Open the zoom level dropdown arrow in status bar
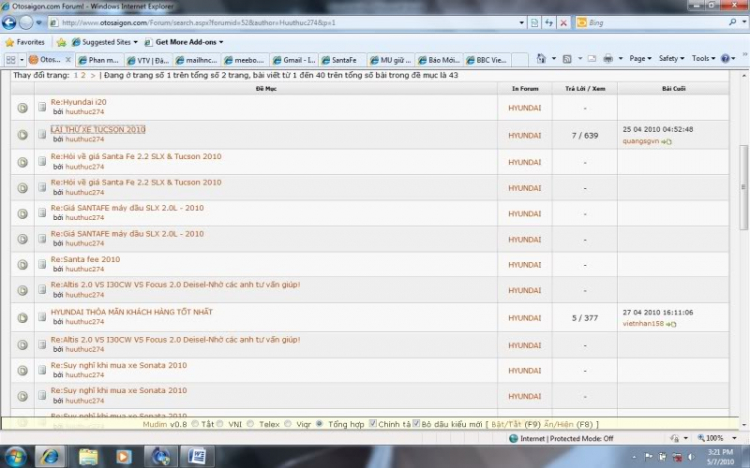The height and width of the screenshot is (468, 750). [734, 438]
